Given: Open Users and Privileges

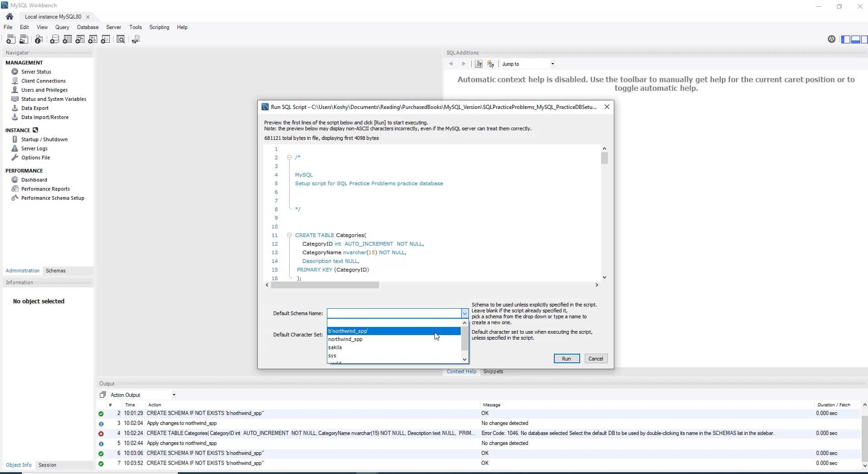Looking at the screenshot, I should [44, 90].
